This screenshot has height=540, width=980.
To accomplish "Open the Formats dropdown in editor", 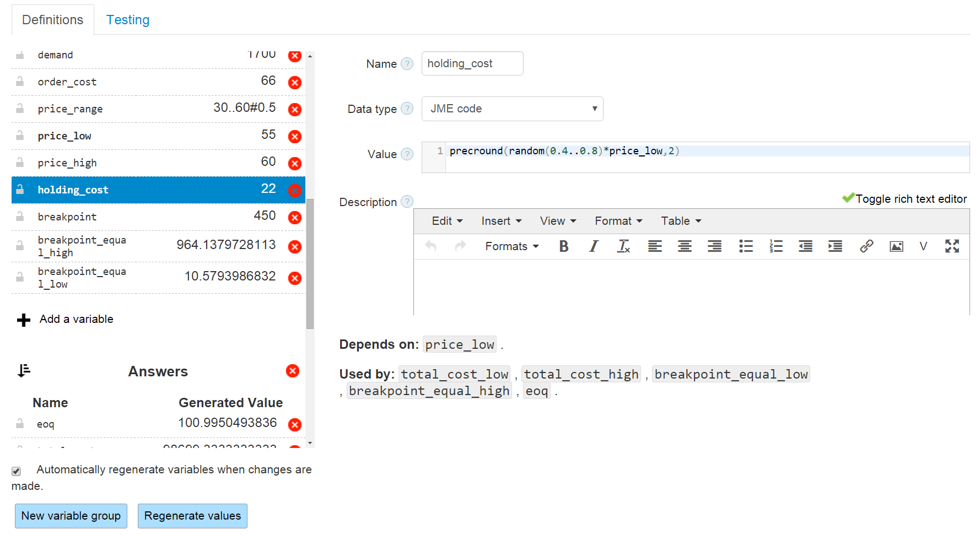I will pyautogui.click(x=511, y=246).
